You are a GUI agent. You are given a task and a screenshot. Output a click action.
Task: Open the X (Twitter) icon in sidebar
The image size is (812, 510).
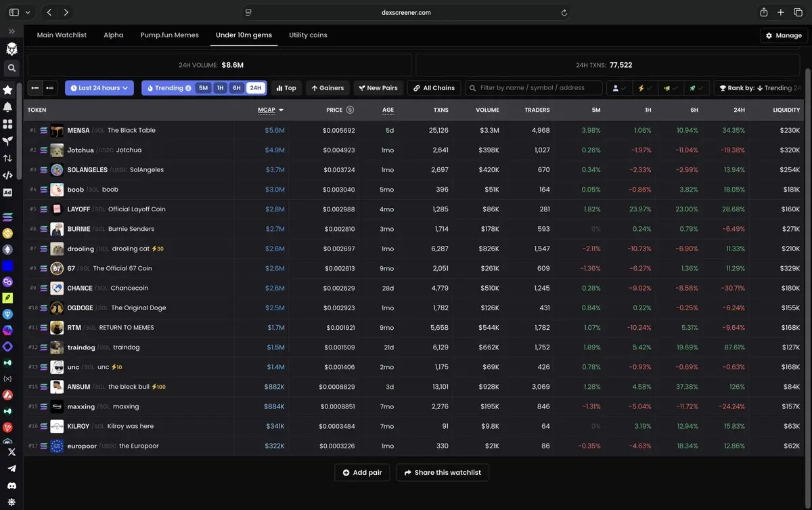click(x=11, y=452)
